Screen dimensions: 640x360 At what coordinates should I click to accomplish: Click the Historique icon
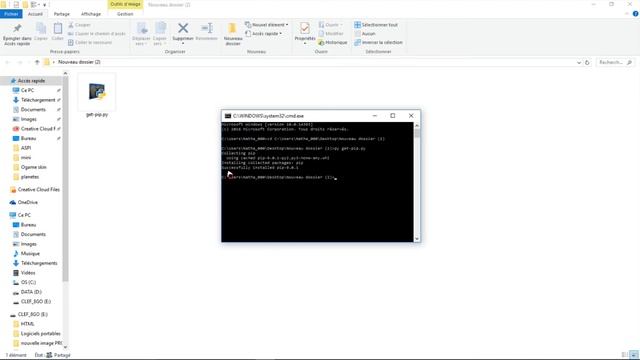pos(321,42)
